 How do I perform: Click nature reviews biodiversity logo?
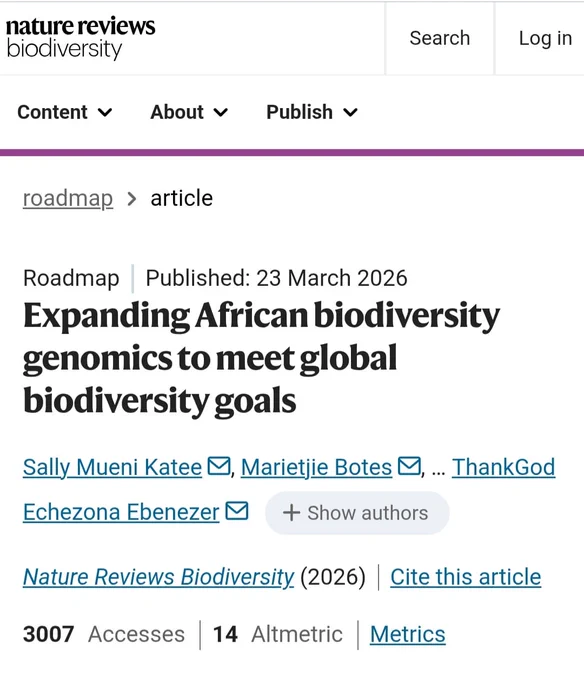80,38
